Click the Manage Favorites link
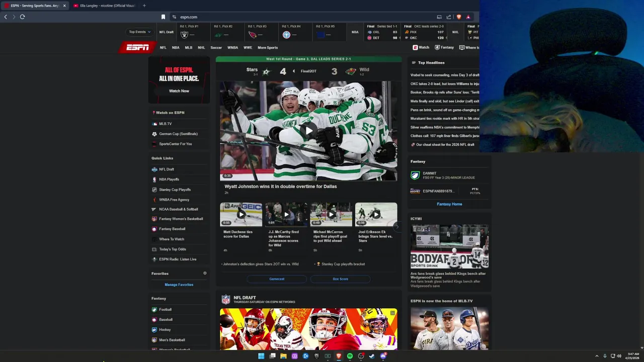The width and height of the screenshot is (644, 362). tap(179, 285)
